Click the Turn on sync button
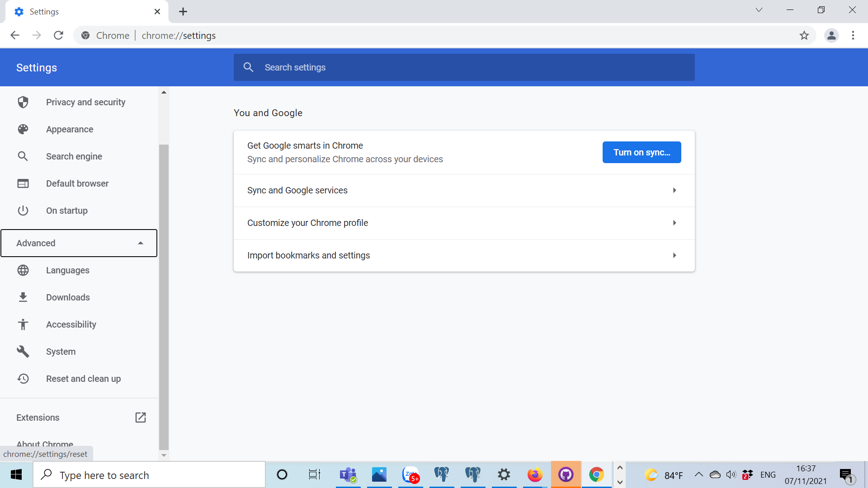The width and height of the screenshot is (868, 488). (642, 152)
